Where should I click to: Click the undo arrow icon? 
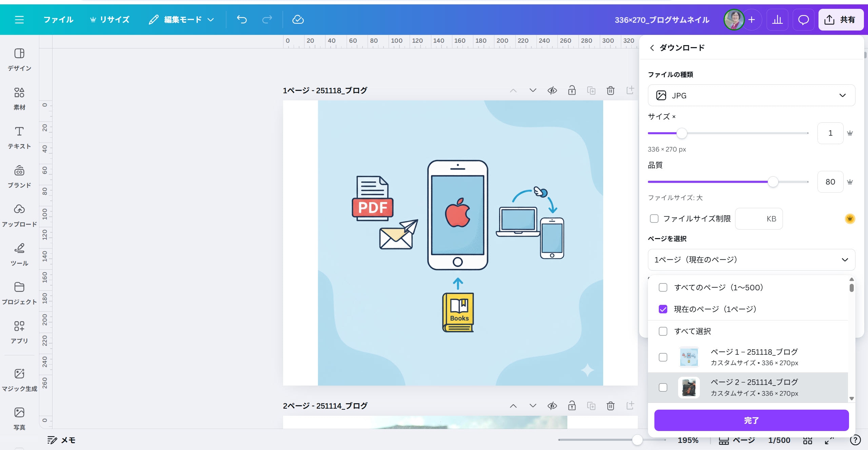[242, 20]
